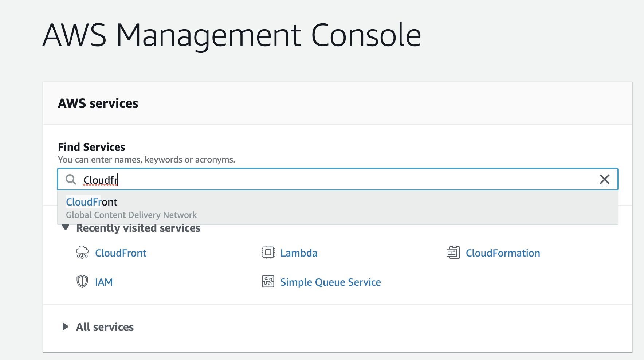Collapse the Recently visited services triangle
Image resolution: width=644 pixels, height=360 pixels.
coord(66,228)
